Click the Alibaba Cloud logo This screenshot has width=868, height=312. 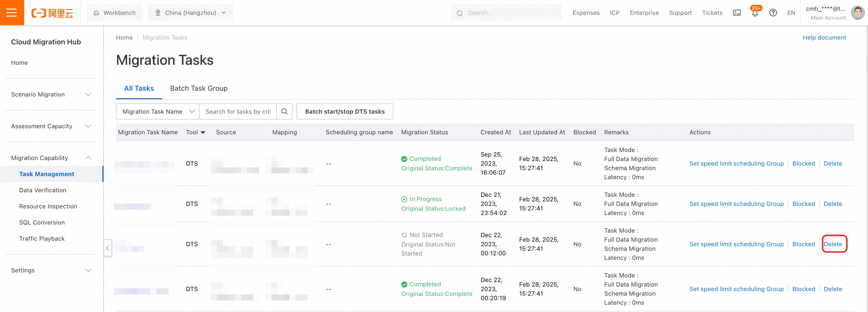coord(52,13)
